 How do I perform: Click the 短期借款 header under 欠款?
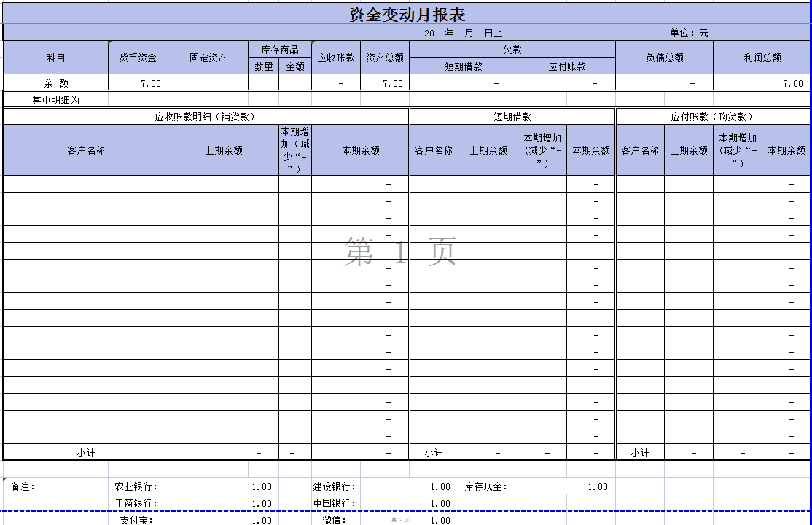click(464, 66)
